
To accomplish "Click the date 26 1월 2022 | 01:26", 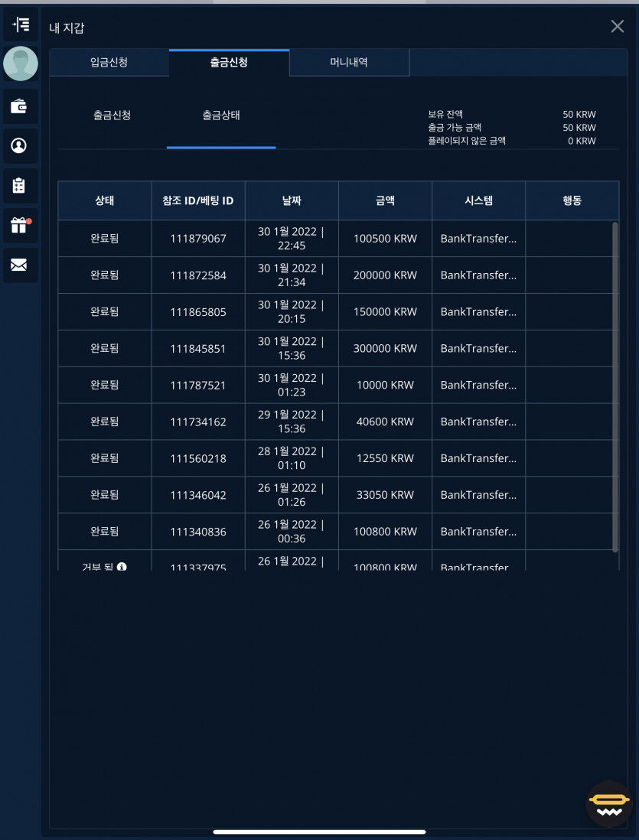I will click(292, 495).
